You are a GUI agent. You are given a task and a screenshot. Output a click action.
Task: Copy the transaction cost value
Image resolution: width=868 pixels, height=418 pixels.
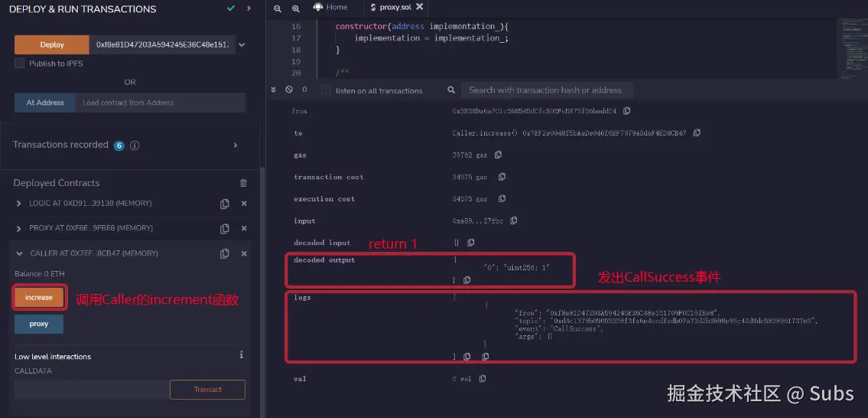(502, 177)
